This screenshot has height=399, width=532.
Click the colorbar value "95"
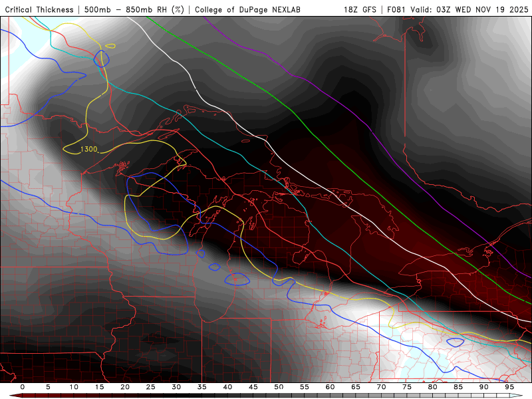(509, 387)
